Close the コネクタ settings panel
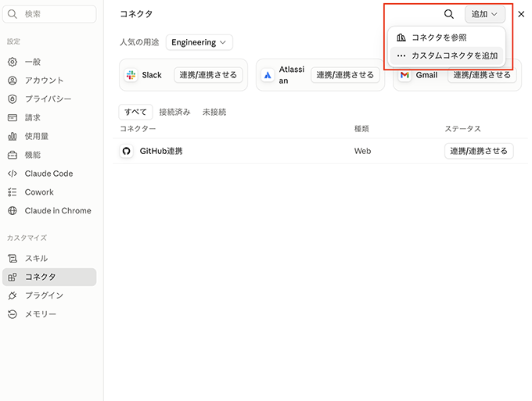The width and height of the screenshot is (532, 401). pos(521,14)
